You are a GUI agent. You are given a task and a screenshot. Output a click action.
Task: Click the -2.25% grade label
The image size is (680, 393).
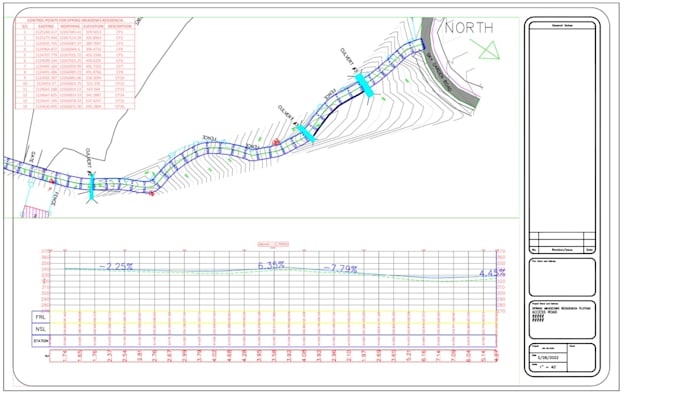click(x=116, y=267)
